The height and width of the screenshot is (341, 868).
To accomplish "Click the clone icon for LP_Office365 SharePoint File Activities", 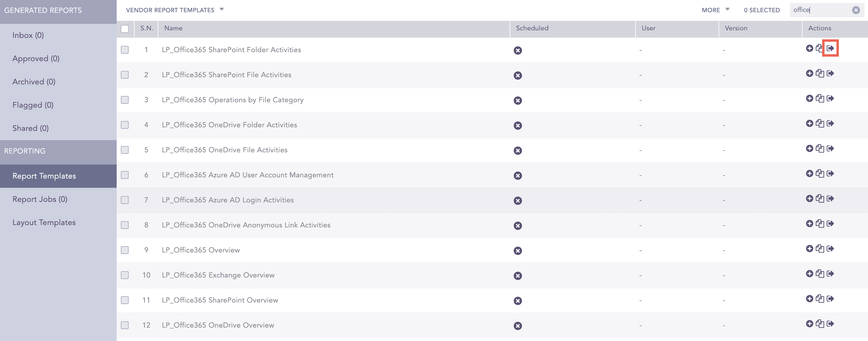I will tap(820, 74).
